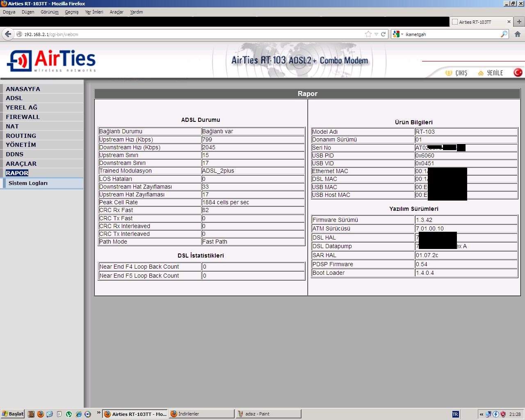Image resolution: width=525 pixels, height=420 pixels.
Task: Open the Araçlar menu in menu bar
Action: click(116, 12)
